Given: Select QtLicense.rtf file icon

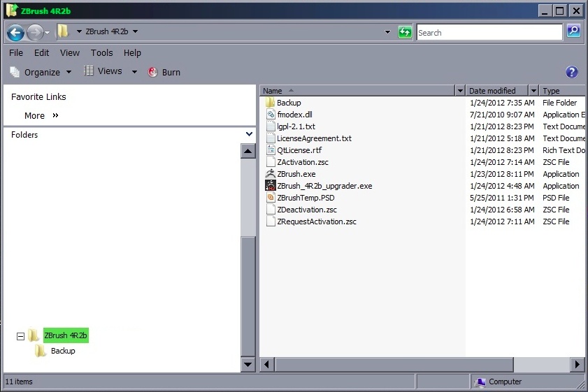Looking at the screenshot, I should (271, 150).
